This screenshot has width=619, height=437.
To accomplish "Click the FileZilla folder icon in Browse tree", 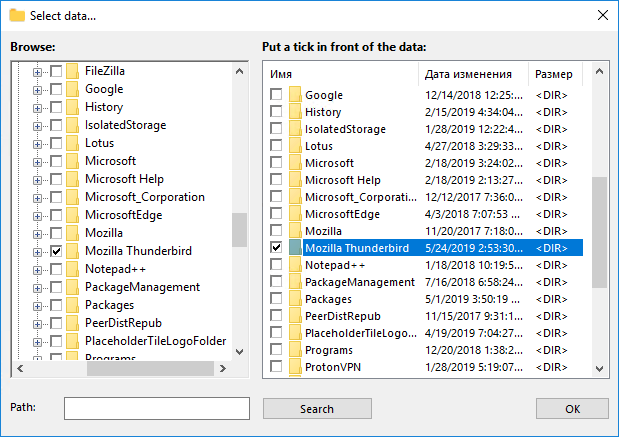I will tap(72, 71).
